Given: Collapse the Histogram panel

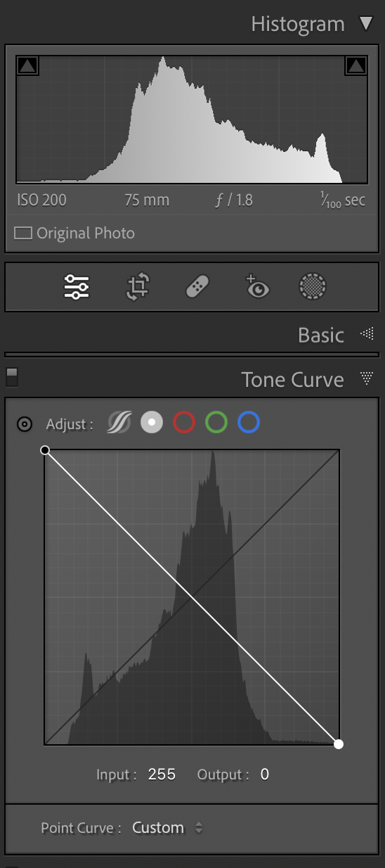Looking at the screenshot, I should pyautogui.click(x=365, y=24).
